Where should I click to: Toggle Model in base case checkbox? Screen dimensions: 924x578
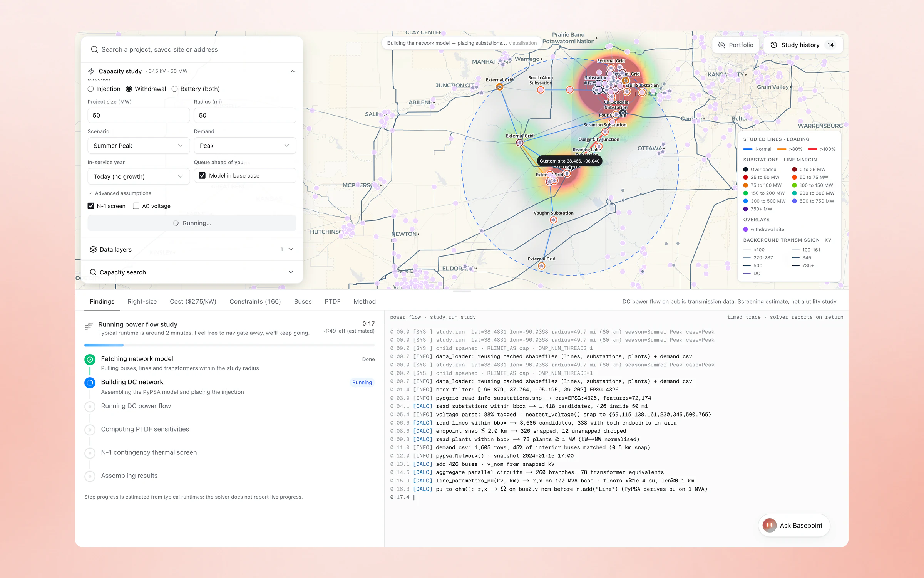click(202, 175)
